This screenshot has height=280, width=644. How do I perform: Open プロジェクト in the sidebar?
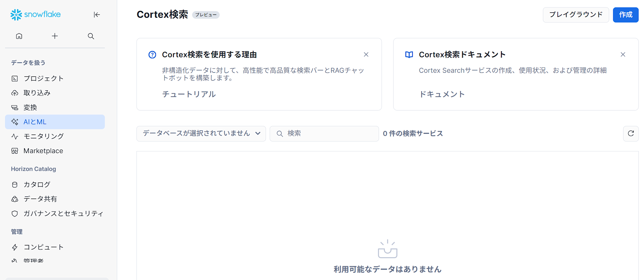pos(55,78)
